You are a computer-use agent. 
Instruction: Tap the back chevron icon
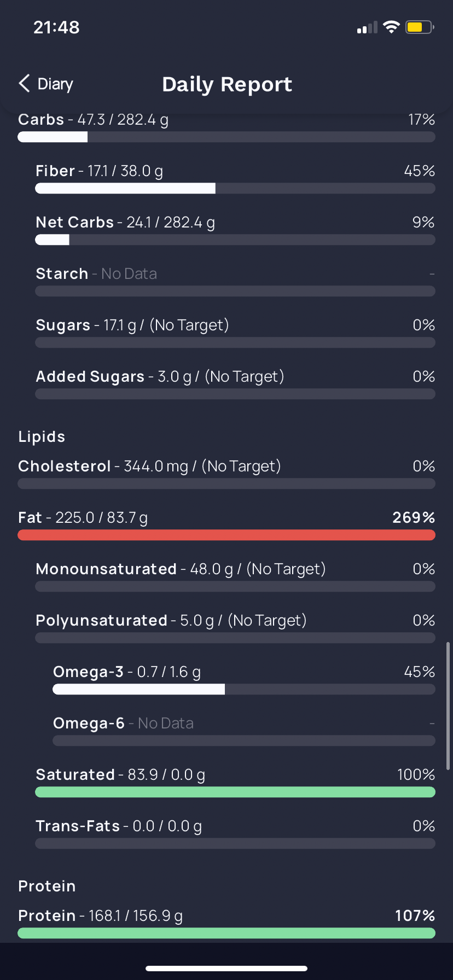24,84
